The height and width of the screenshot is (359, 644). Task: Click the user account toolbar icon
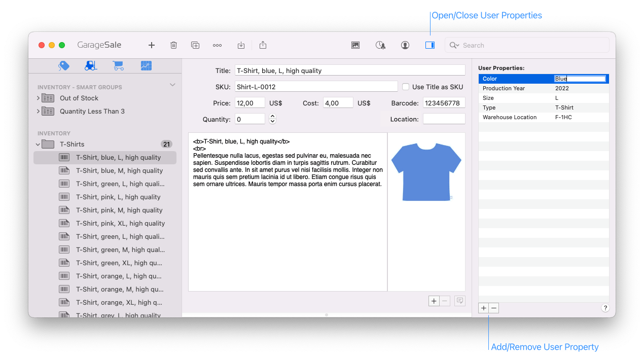405,45
